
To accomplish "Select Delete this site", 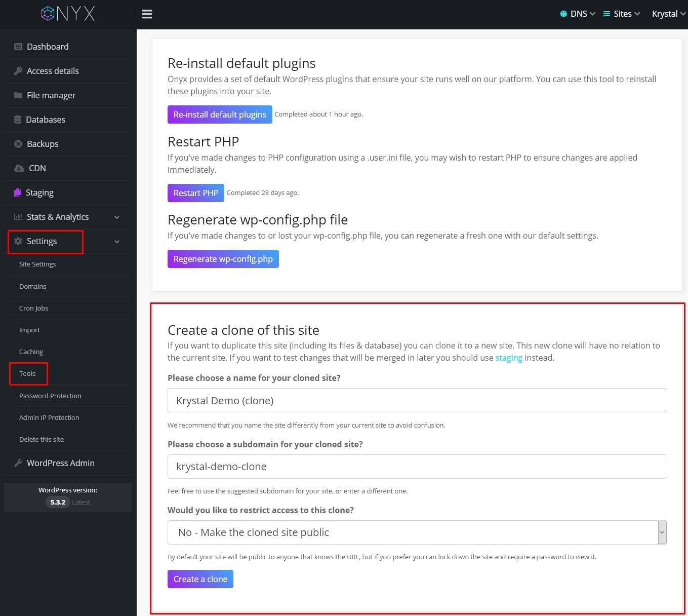I will click(42, 439).
